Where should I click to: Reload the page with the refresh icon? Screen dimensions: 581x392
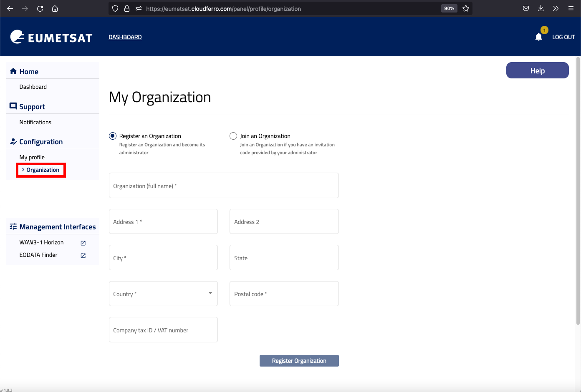click(x=40, y=8)
